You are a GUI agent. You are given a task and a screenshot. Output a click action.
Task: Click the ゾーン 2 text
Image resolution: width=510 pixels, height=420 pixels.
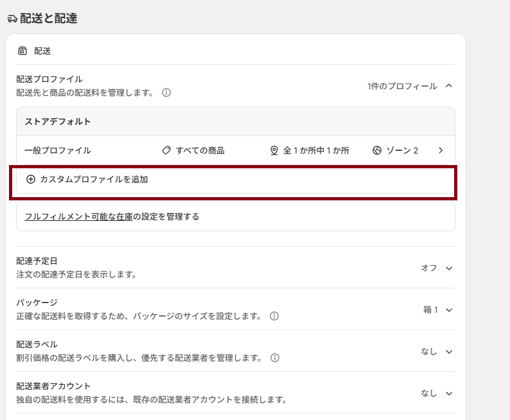tap(402, 150)
